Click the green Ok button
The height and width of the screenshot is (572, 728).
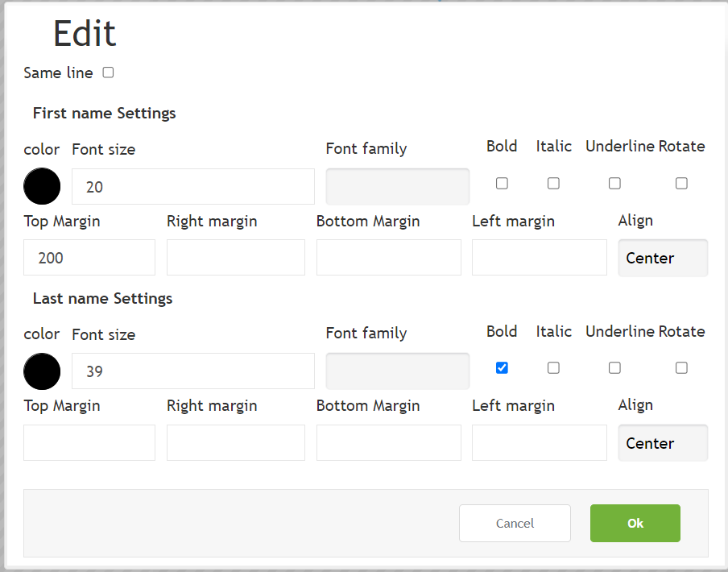pyautogui.click(x=635, y=523)
